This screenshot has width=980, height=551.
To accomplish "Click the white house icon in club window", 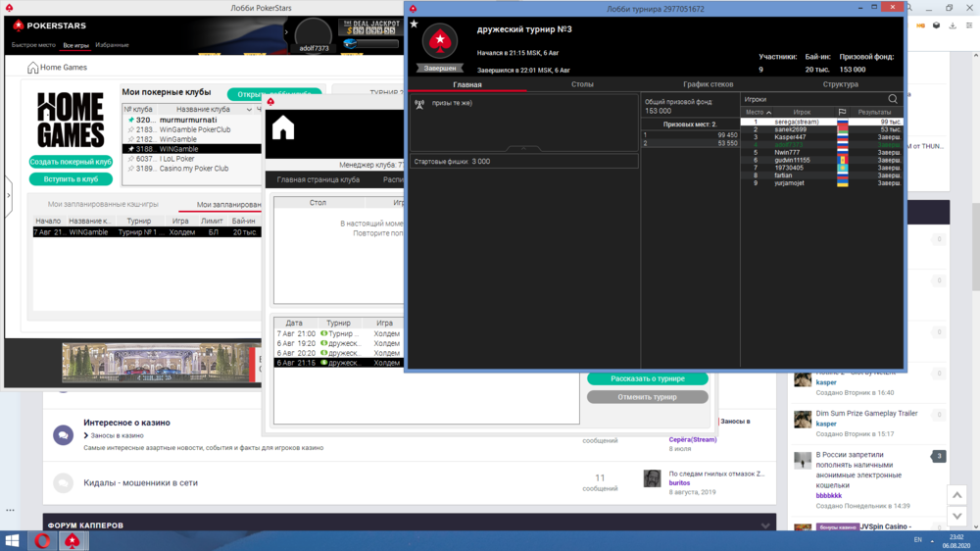I will [283, 127].
